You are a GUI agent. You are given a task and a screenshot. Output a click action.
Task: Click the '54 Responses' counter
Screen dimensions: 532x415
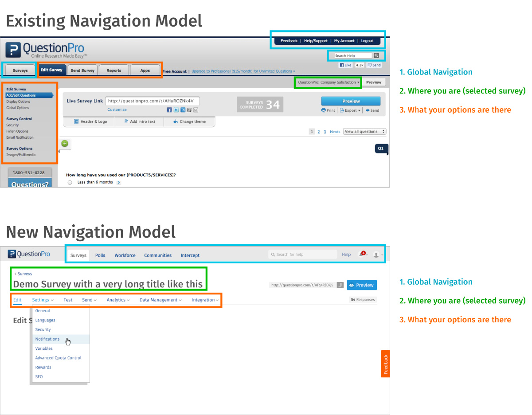(363, 300)
